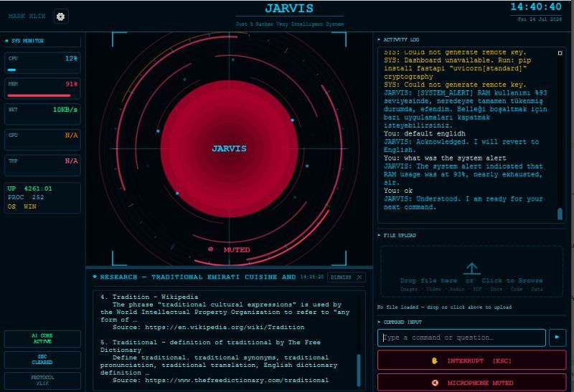Viewport: 574px width, 392px height.
Task: Click the JARVIS header title
Action: [x=289, y=8]
